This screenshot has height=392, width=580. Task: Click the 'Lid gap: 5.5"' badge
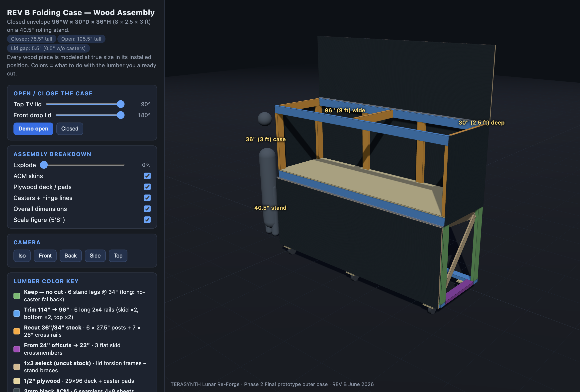[x=48, y=48]
